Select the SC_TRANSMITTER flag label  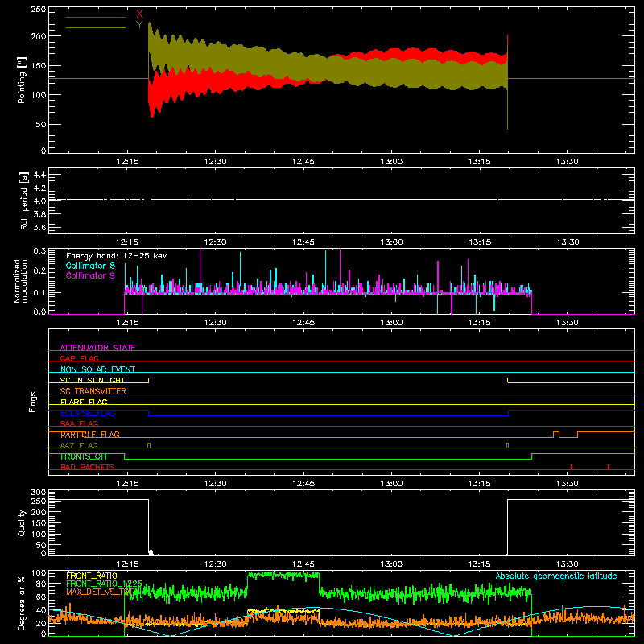coord(93,391)
